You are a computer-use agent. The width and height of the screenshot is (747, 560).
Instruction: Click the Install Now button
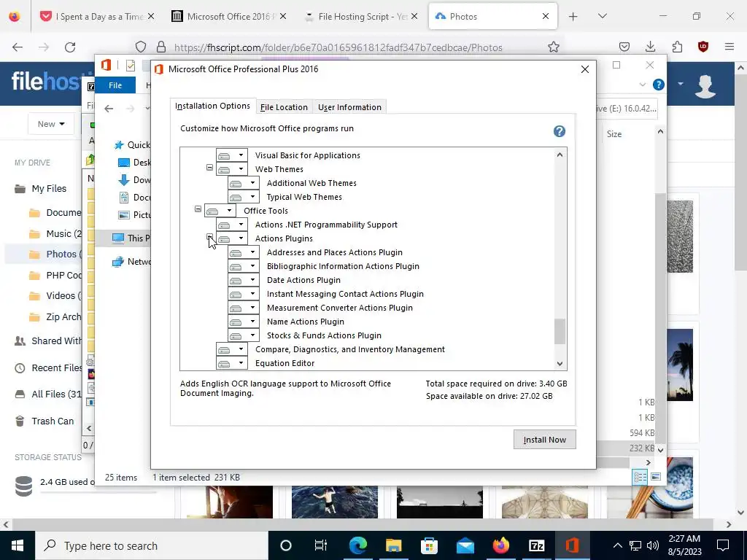click(544, 440)
